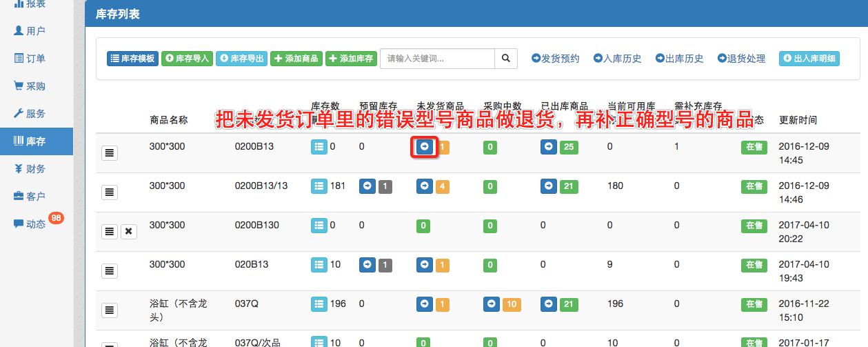
Task: Click shipped arrow icon for 0200B13
Action: pyautogui.click(x=549, y=147)
